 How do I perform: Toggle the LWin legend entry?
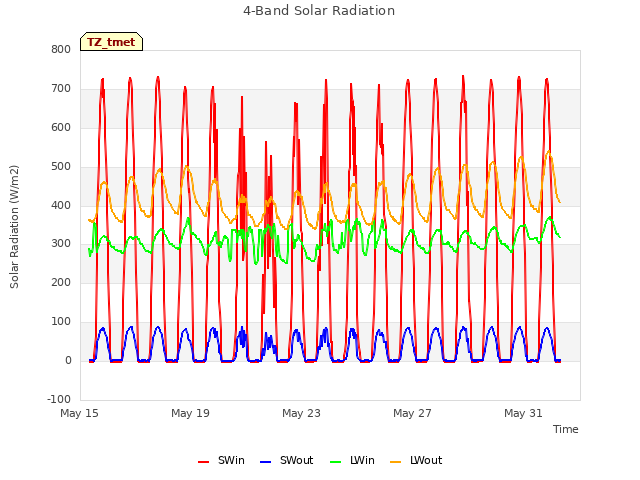point(352,460)
